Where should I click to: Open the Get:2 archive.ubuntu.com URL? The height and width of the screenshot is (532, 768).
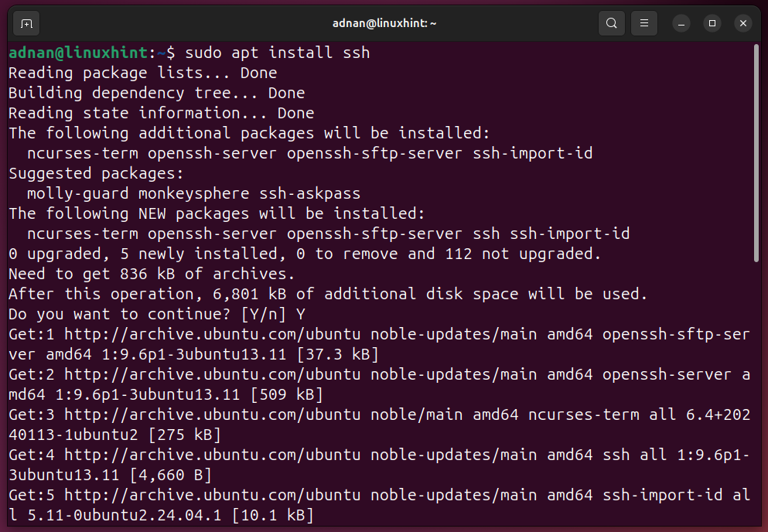coord(213,375)
